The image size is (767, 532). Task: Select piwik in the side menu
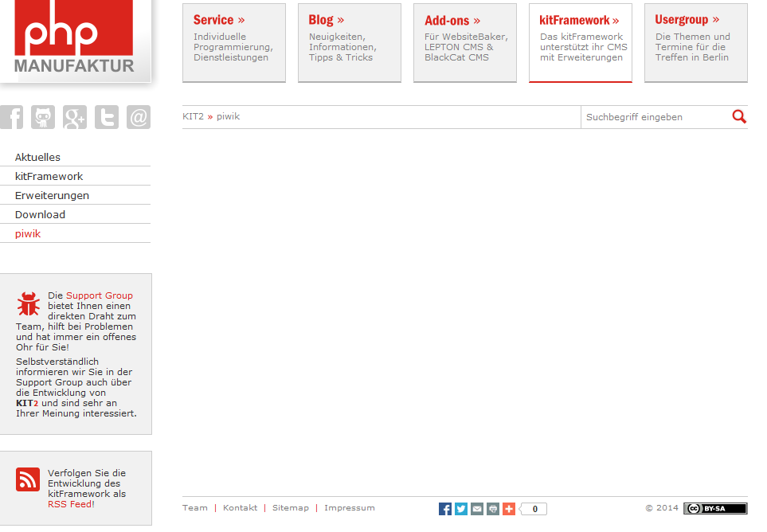(x=76, y=233)
